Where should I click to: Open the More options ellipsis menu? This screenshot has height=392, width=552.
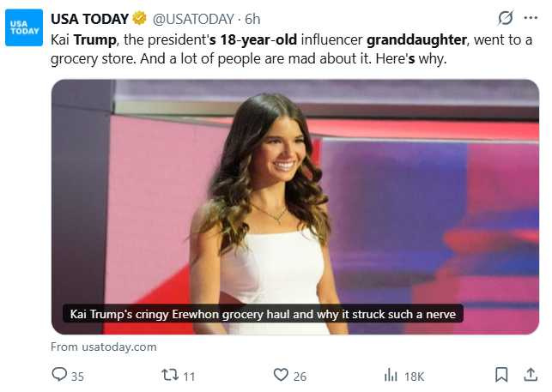[x=531, y=18]
